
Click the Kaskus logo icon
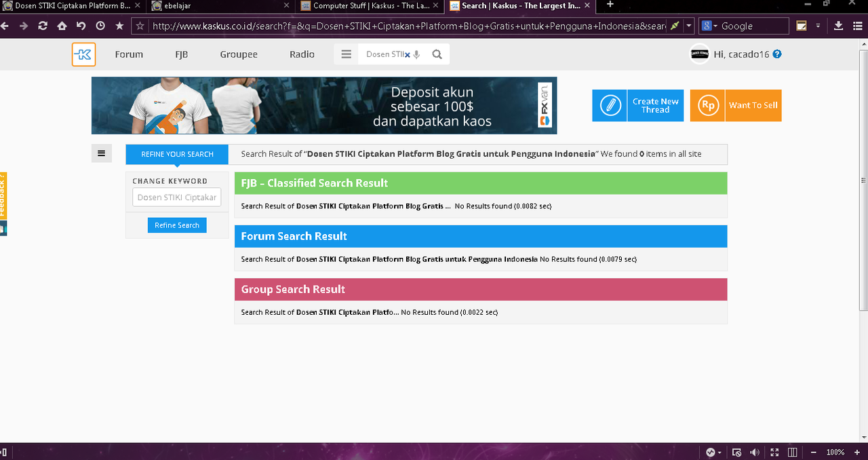point(83,54)
